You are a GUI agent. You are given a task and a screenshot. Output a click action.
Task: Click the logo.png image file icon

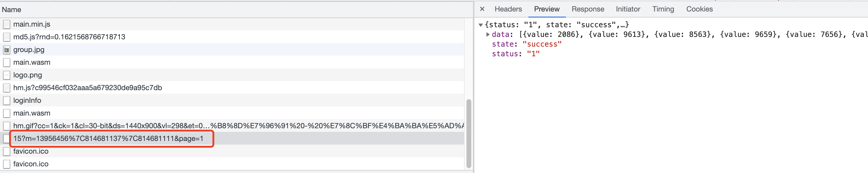(6, 75)
